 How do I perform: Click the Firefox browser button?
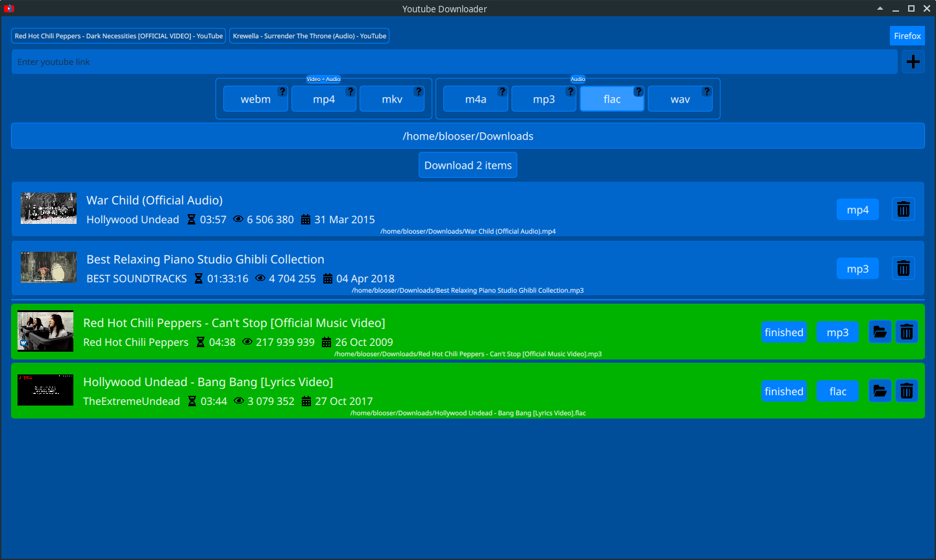(x=907, y=36)
